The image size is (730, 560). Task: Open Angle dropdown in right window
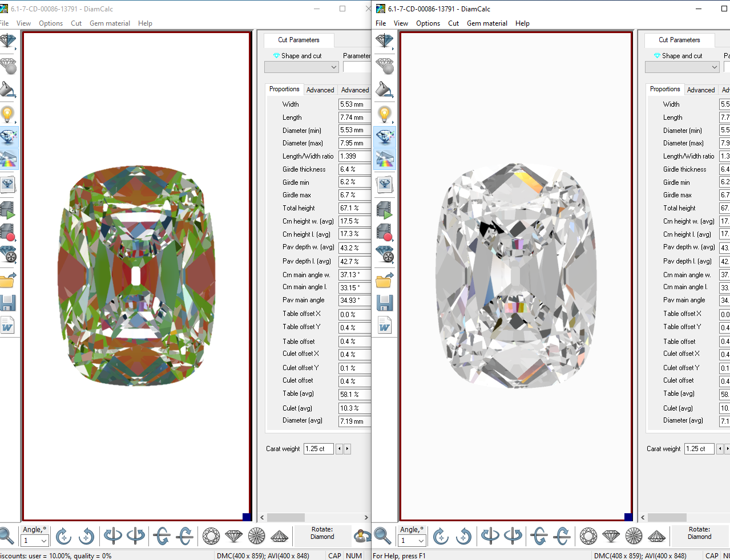click(421, 541)
